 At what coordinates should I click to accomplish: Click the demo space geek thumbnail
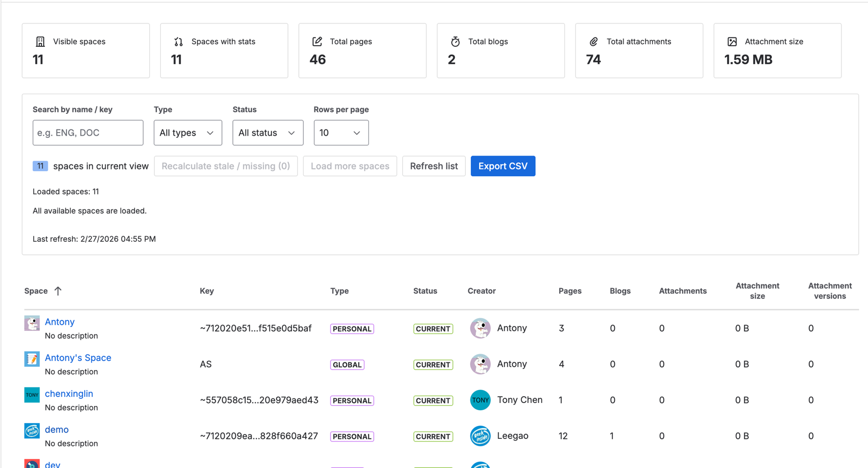coord(32,431)
